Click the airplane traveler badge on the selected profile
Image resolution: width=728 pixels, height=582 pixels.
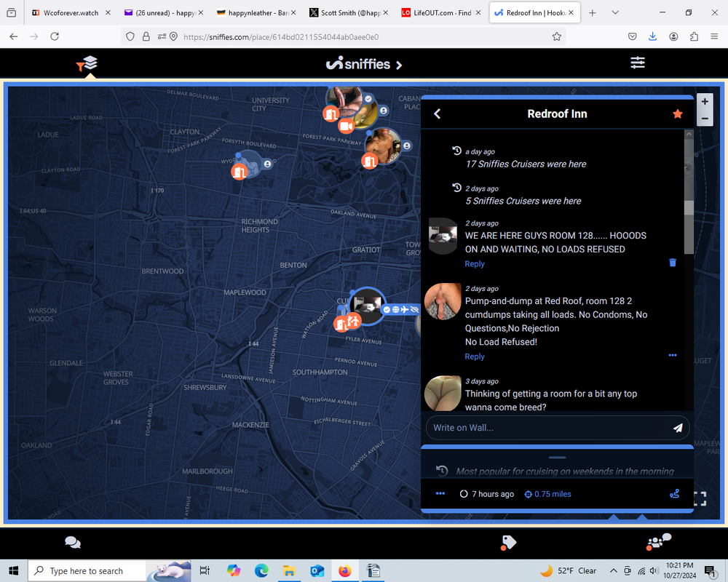[x=405, y=309]
